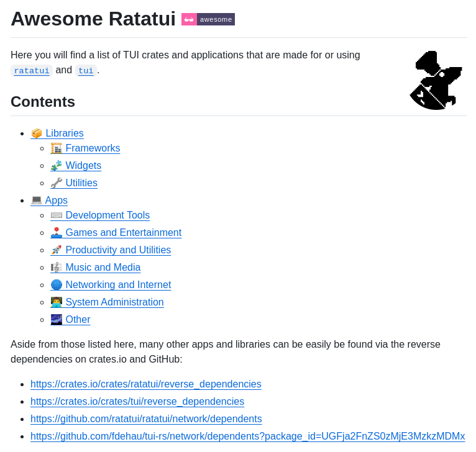The height and width of the screenshot is (452, 476).
Task: Open Networking and Internet link
Action: 118,284
